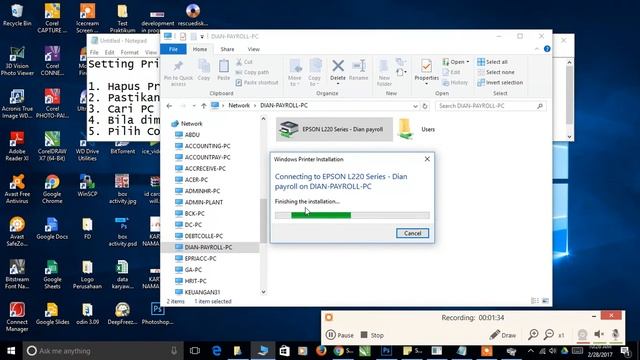This screenshot has height=360, width=640.
Task: Click Up one level arrow
Action: (203, 106)
